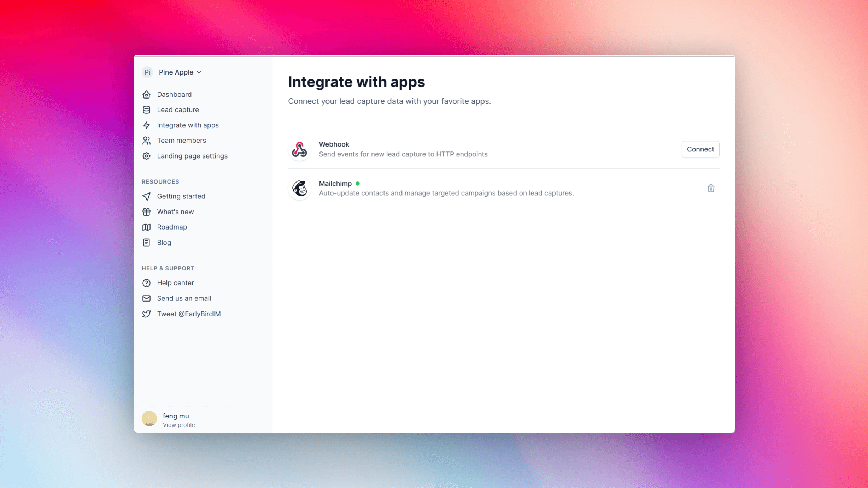Screen dimensions: 868x488
Task: Click the Mailchimp monkey logo icon
Action: pos(299,188)
